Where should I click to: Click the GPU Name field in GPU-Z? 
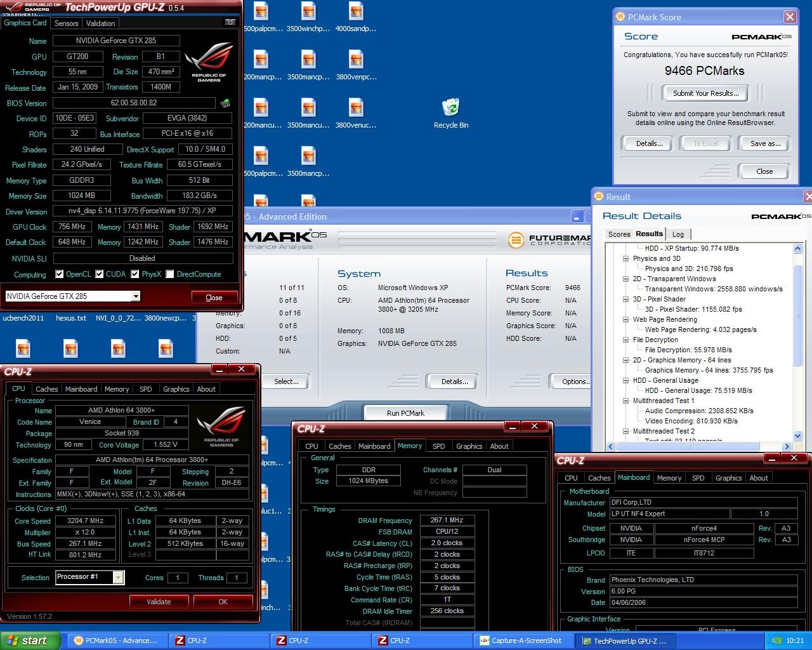116,41
